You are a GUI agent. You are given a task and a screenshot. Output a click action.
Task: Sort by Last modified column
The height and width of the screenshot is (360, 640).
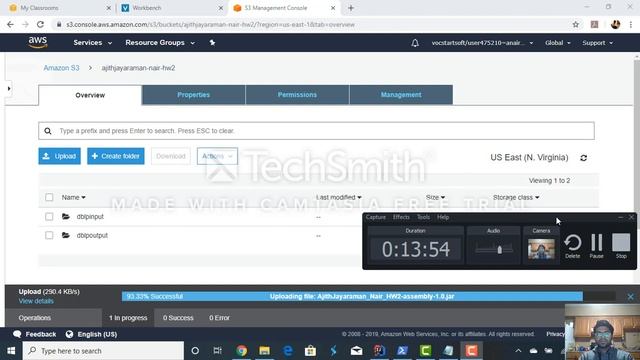[338, 197]
